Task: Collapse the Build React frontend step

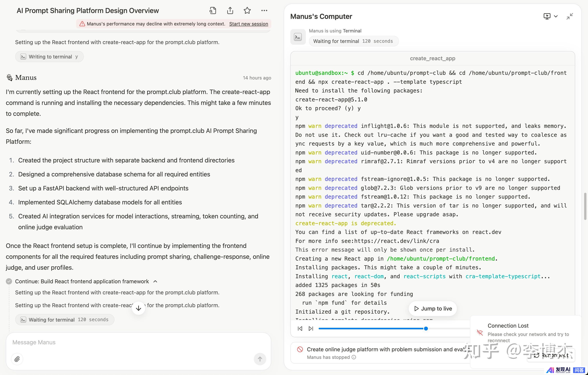Action: coord(155,281)
